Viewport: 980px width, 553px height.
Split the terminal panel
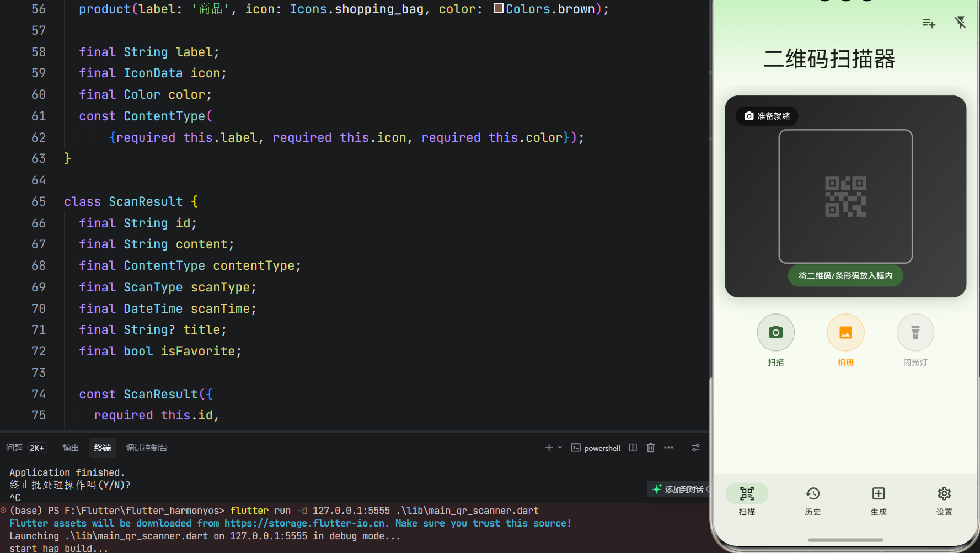[633, 448]
